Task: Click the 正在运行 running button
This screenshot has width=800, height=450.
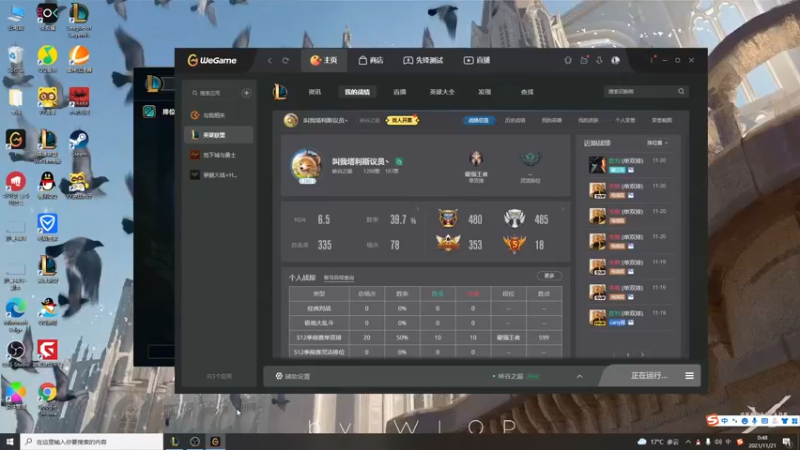Action: (648, 376)
